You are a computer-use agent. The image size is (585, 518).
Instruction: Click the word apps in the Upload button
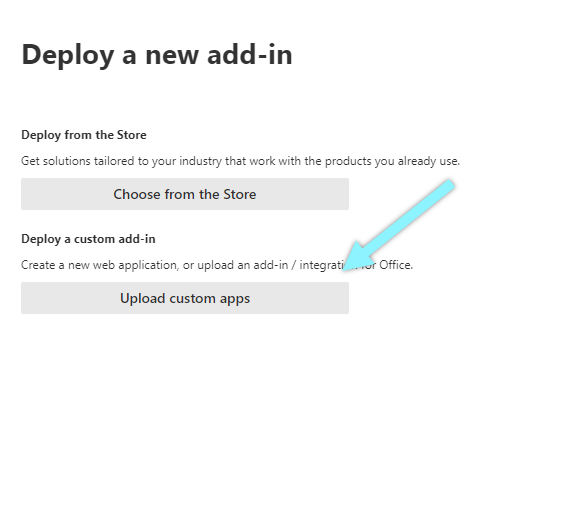pyautogui.click(x=235, y=299)
